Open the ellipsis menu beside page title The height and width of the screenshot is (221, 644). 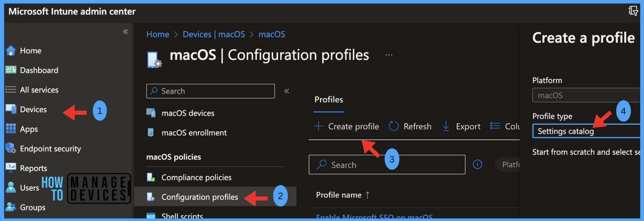[389, 55]
